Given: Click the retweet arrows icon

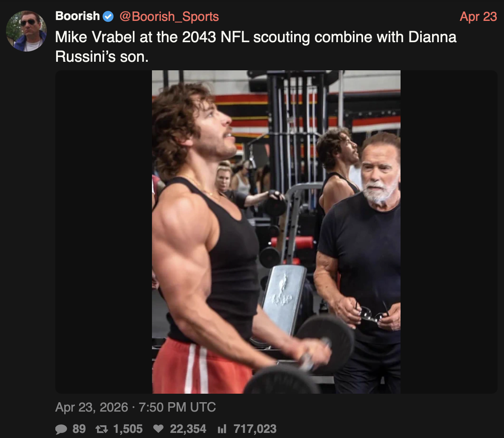Looking at the screenshot, I should coord(102,429).
